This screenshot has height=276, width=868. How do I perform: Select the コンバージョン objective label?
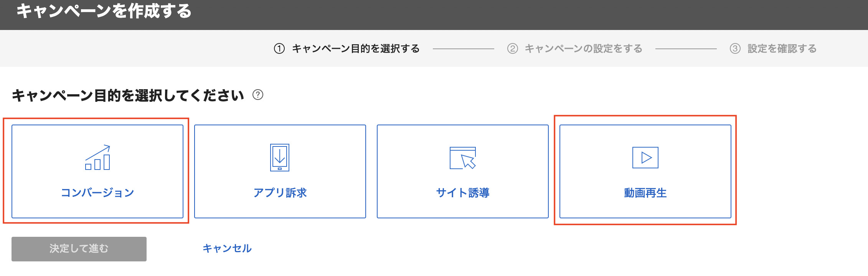[97, 193]
